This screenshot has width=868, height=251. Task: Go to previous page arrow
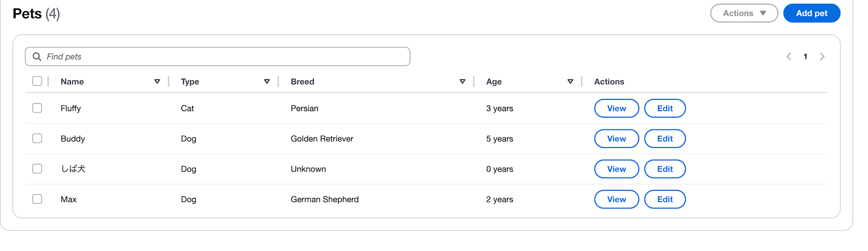pyautogui.click(x=789, y=56)
